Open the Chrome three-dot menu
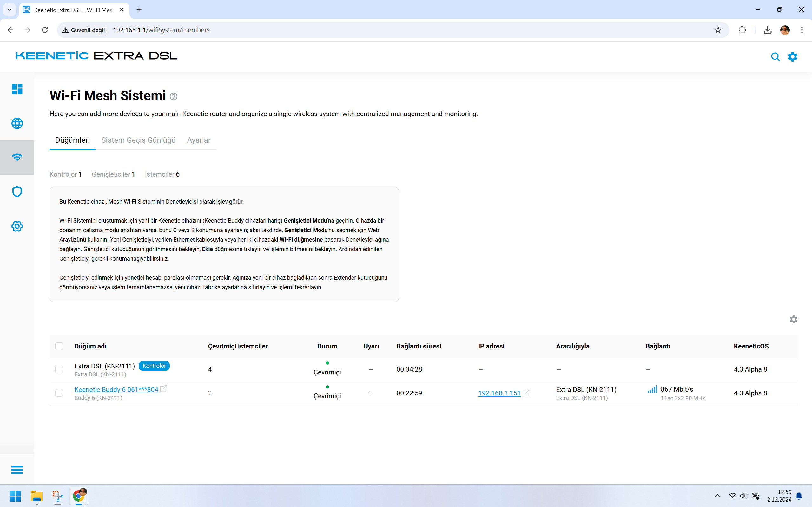Screen dimensions: 812x507 [802, 30]
